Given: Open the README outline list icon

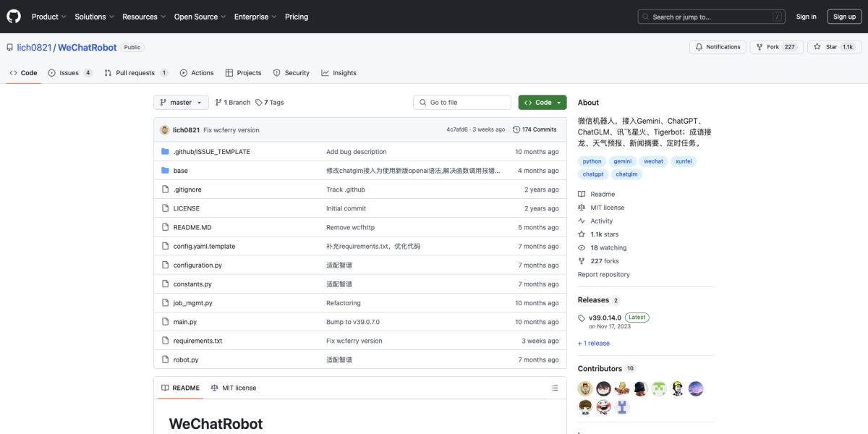Looking at the screenshot, I should 555,388.
